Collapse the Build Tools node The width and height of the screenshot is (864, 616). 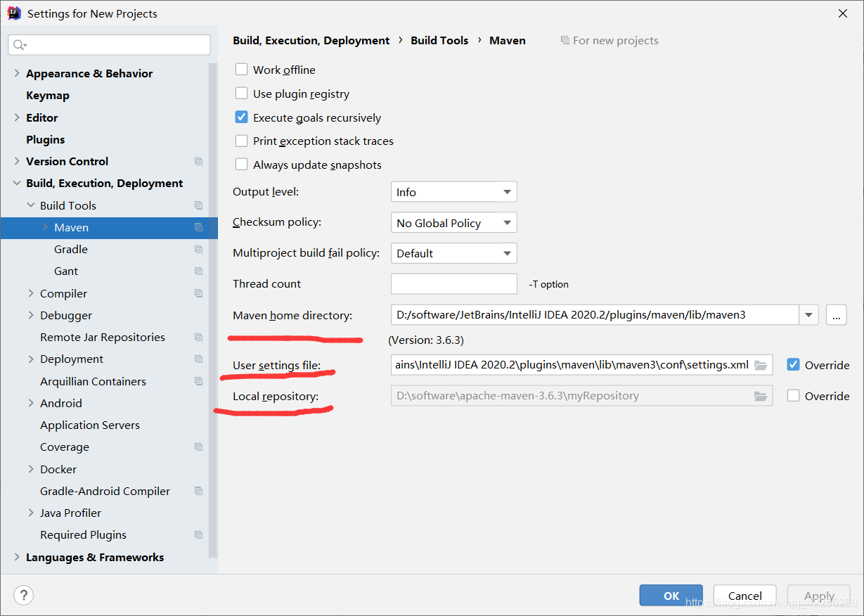(31, 205)
